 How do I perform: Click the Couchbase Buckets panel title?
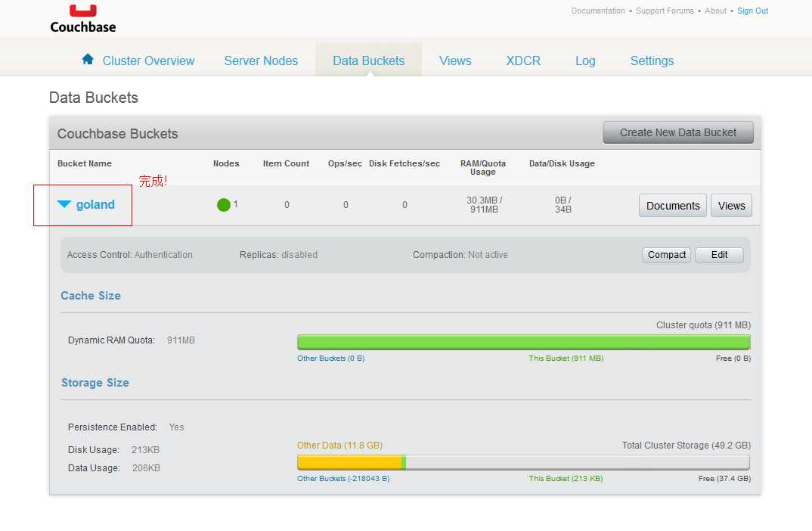(x=117, y=134)
